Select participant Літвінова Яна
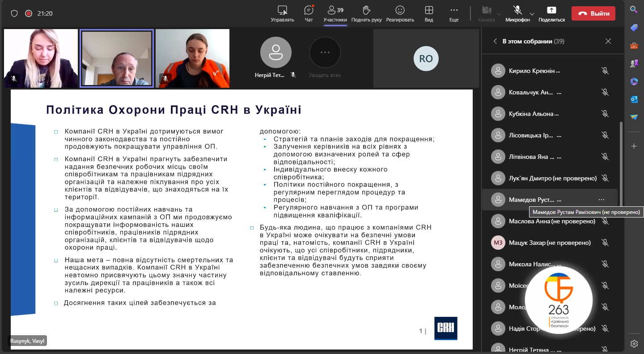The height and width of the screenshot is (354, 644). (x=550, y=157)
